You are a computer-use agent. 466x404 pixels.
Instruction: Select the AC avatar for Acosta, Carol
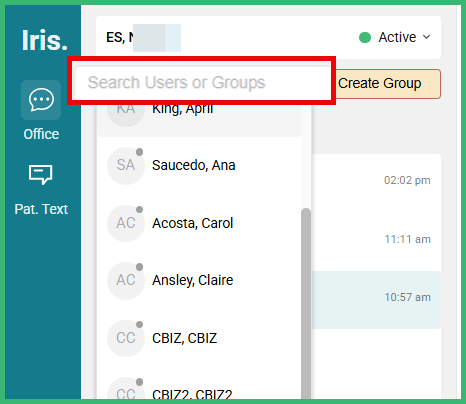pyautogui.click(x=126, y=223)
